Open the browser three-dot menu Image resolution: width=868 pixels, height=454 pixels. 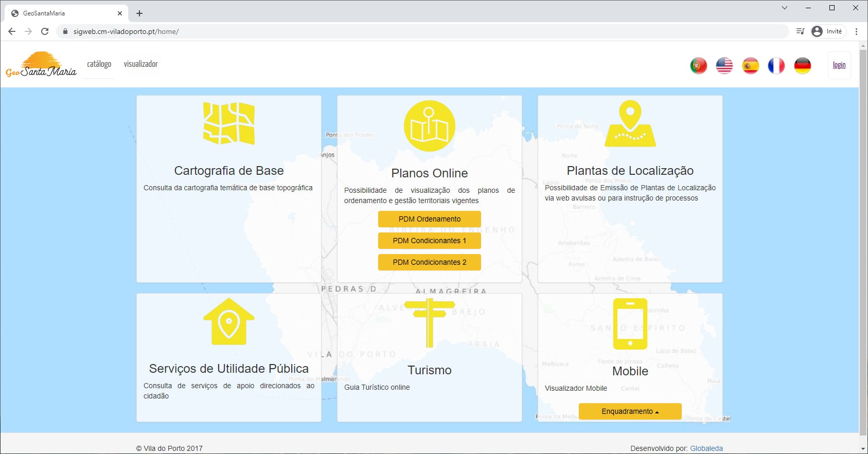coord(856,31)
